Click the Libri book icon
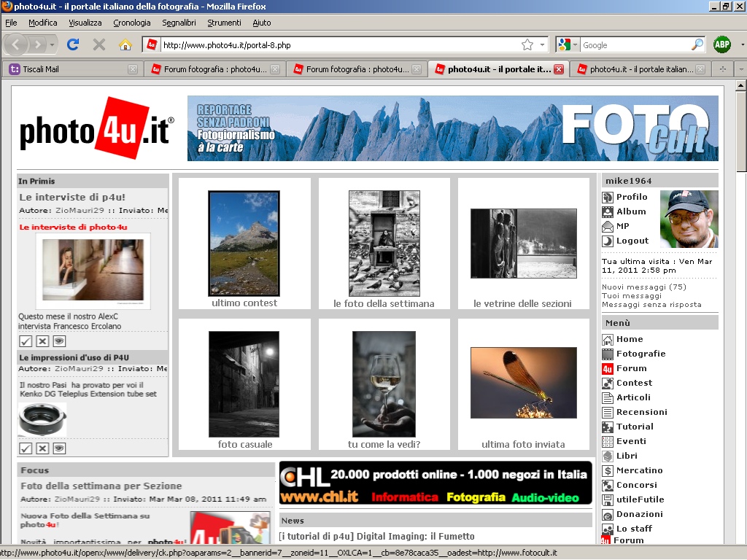This screenshot has width=747, height=560. 608,456
